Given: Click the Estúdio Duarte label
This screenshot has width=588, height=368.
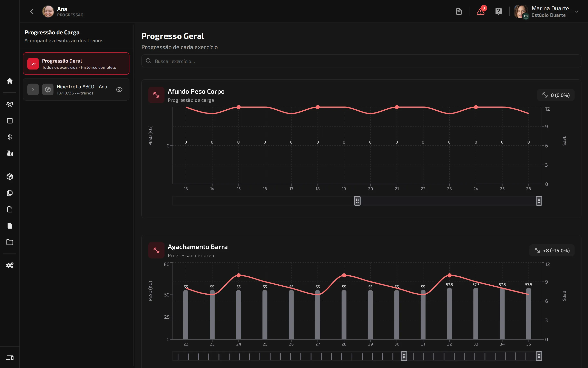Looking at the screenshot, I should tap(548, 15).
